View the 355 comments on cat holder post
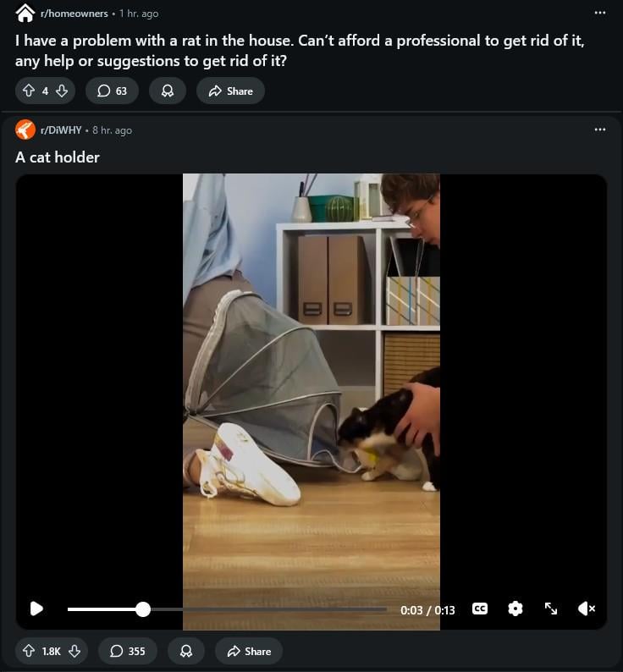The width and height of the screenshot is (623, 672). click(x=127, y=651)
